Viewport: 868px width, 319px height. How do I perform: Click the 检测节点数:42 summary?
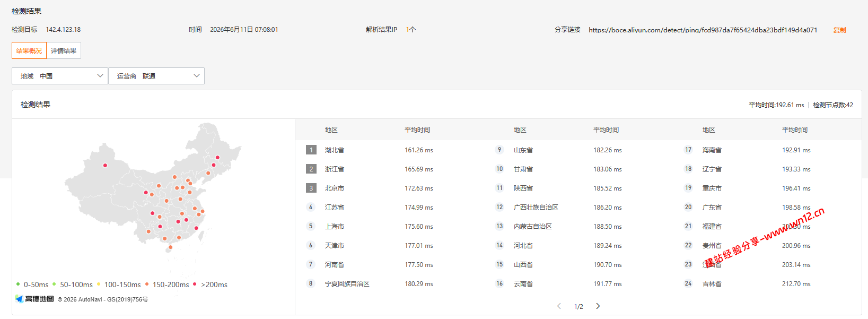pyautogui.click(x=833, y=105)
